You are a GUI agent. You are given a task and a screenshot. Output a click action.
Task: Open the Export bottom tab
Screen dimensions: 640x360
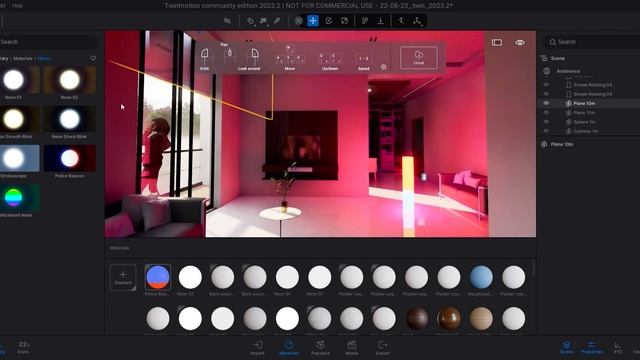[382, 348]
